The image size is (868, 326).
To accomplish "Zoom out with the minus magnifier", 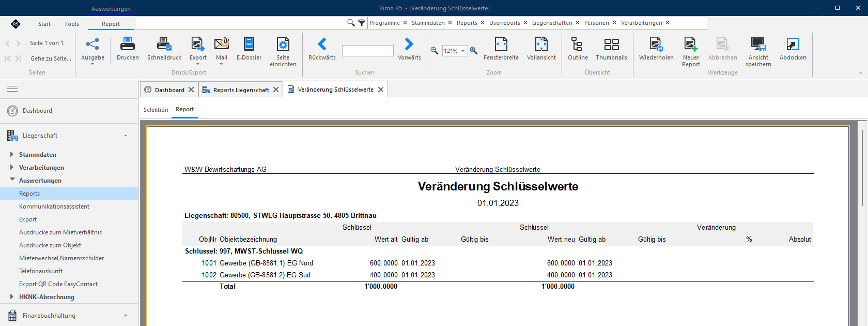I will click(x=435, y=51).
